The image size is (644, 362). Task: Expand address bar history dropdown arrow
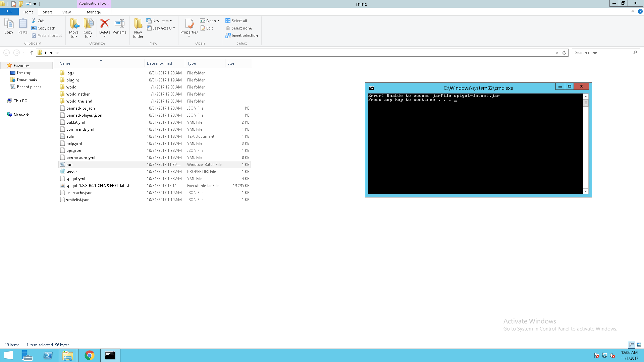[557, 53]
